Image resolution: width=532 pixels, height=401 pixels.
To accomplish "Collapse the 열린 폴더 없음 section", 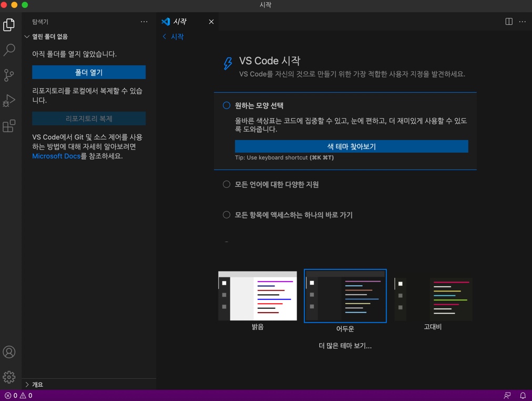I will click(x=46, y=37).
